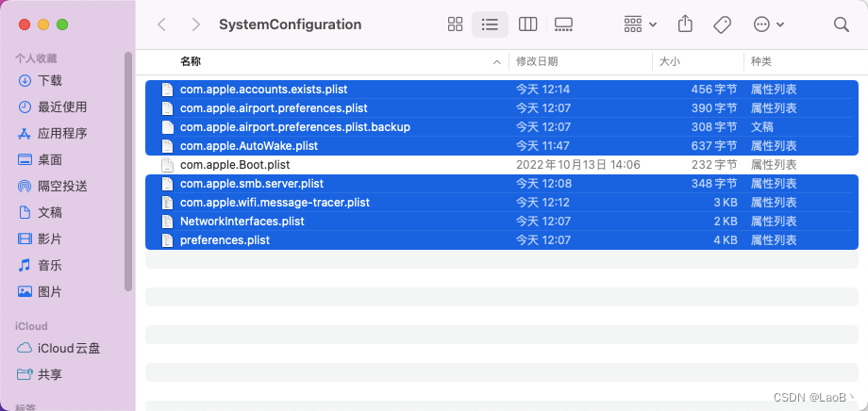868x411 pixels.
Task: Click the search magnifier icon
Action: click(x=841, y=25)
